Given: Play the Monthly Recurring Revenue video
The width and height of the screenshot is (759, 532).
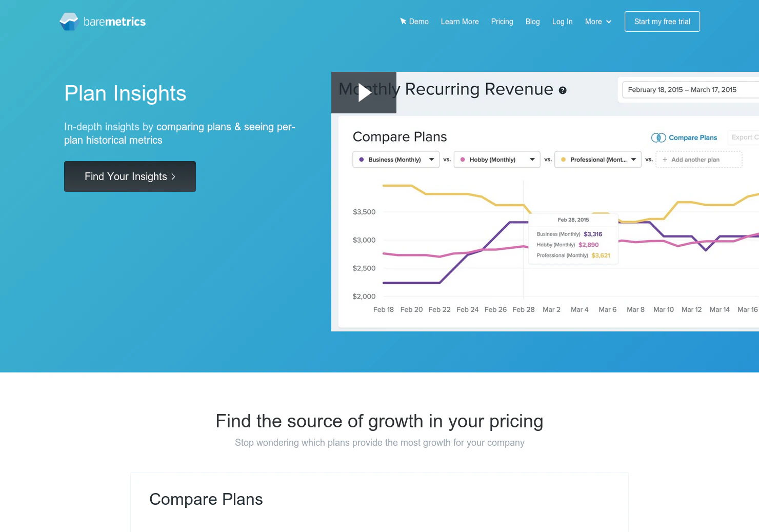Looking at the screenshot, I should pyautogui.click(x=364, y=93).
